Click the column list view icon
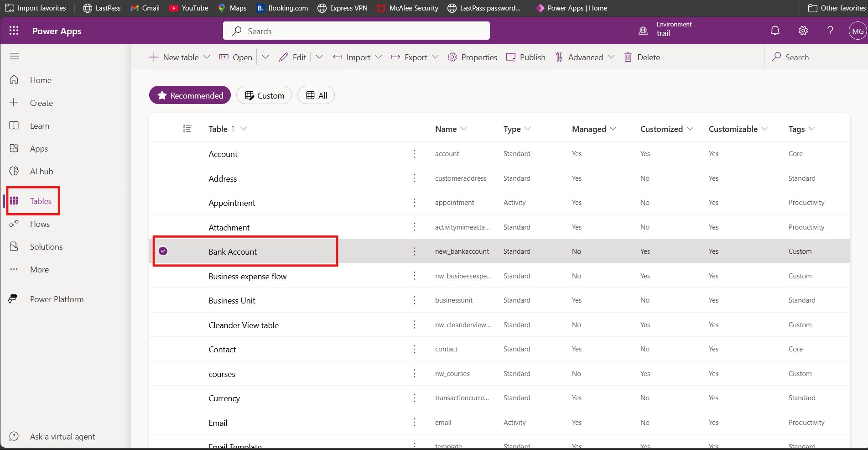The image size is (868, 450). (187, 129)
